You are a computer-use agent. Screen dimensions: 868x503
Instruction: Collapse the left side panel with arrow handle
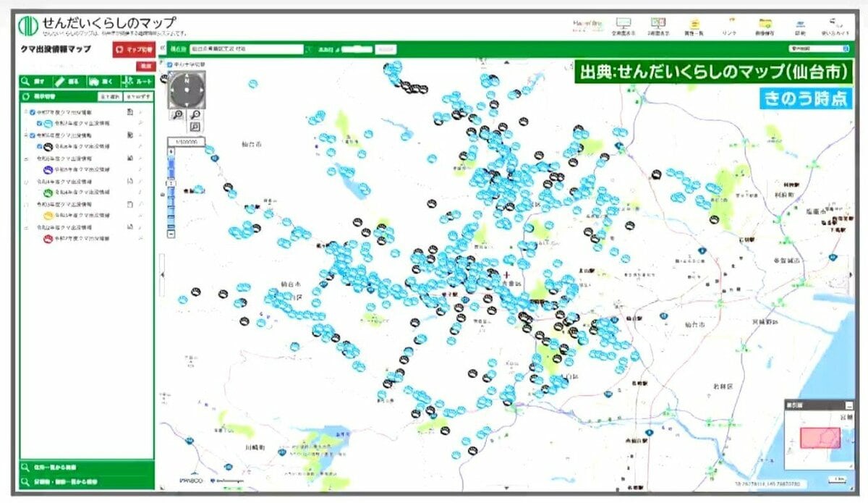[161, 275]
